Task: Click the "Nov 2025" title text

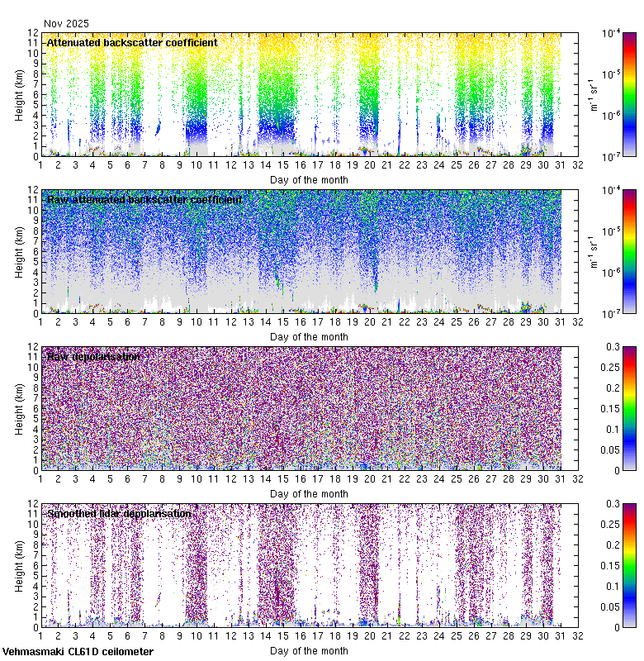Action: pos(66,24)
